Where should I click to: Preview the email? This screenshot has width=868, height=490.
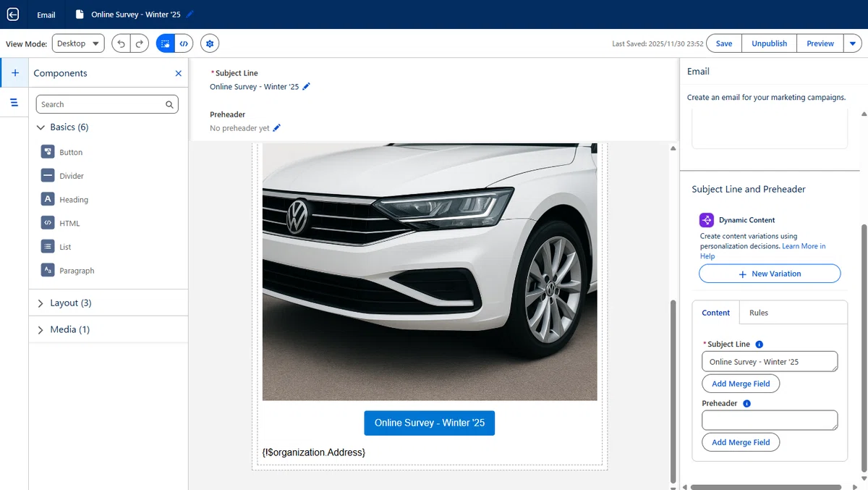820,43
